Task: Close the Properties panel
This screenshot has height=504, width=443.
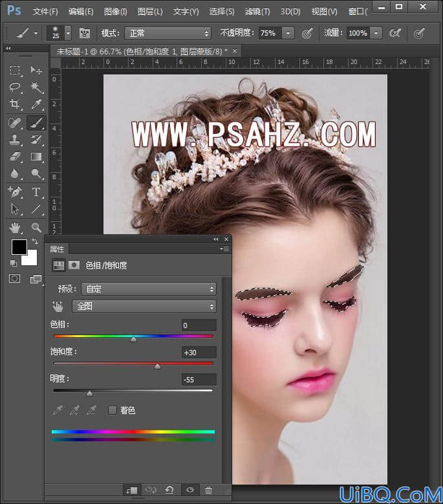Action: click(x=226, y=239)
